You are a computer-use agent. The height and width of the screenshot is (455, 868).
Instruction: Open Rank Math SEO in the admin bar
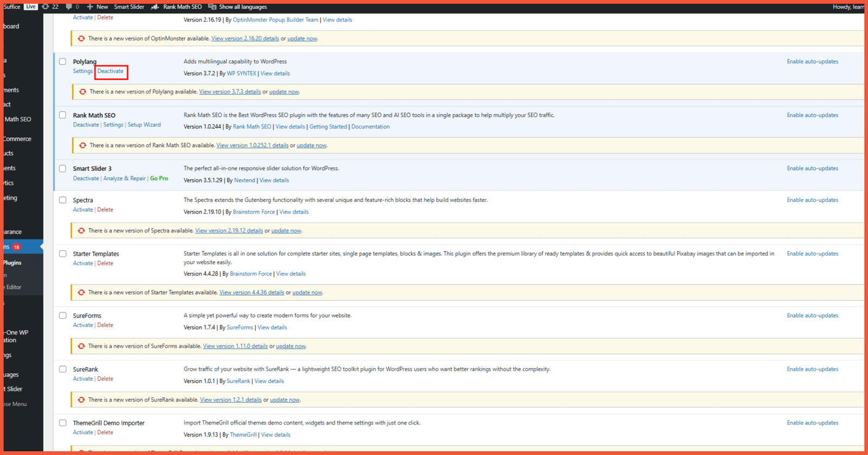[x=176, y=7]
